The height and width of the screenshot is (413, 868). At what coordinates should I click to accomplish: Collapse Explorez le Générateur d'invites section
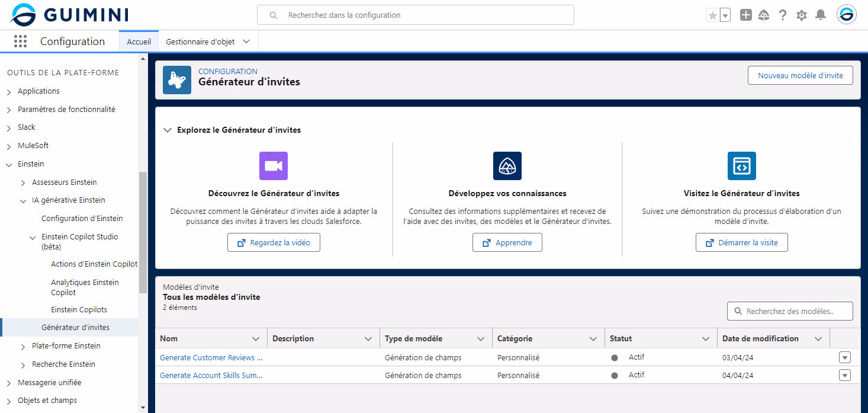click(168, 130)
